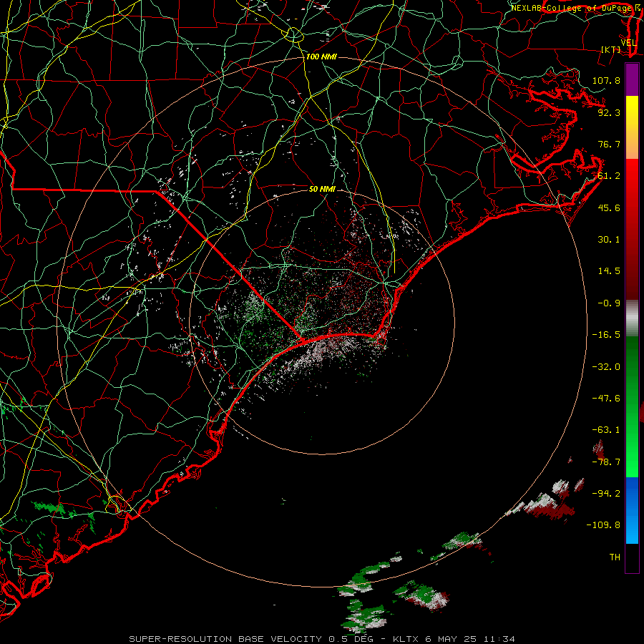Image resolution: width=644 pixels, height=644 pixels.
Task: Pick the gray near-zero segment of the color bar
Action: point(632,318)
